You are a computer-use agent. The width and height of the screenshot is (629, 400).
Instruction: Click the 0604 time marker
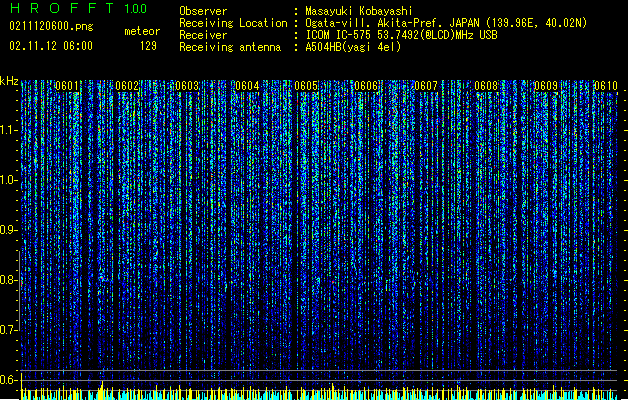pyautogui.click(x=247, y=86)
